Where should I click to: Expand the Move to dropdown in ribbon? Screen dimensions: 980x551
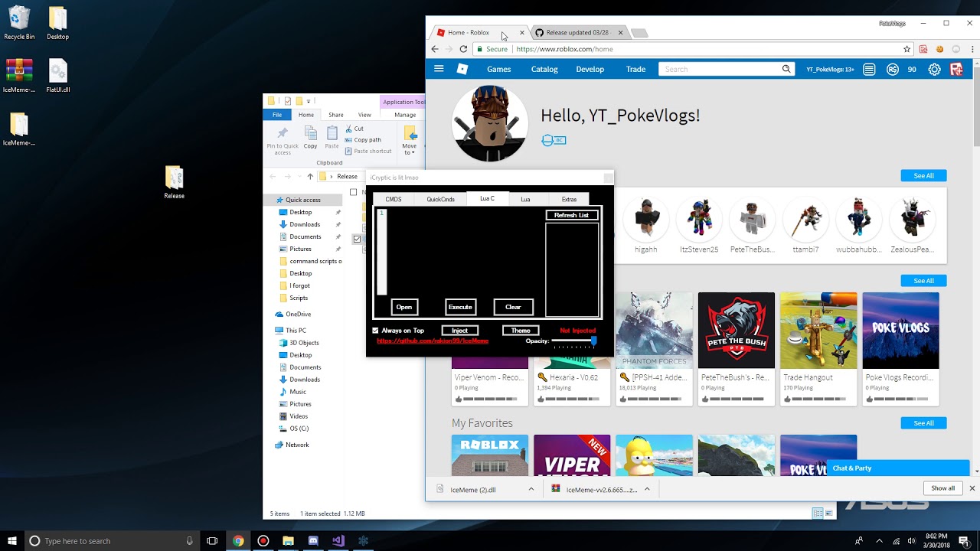click(x=410, y=152)
